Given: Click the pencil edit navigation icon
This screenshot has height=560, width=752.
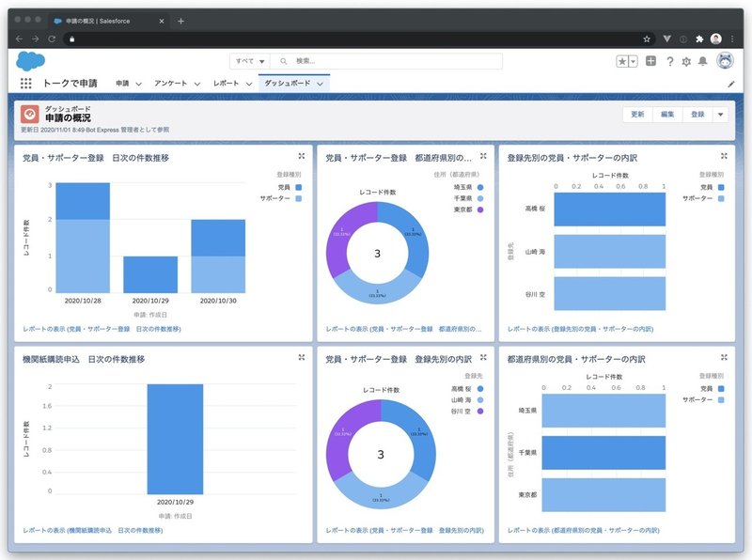Looking at the screenshot, I should point(731,84).
